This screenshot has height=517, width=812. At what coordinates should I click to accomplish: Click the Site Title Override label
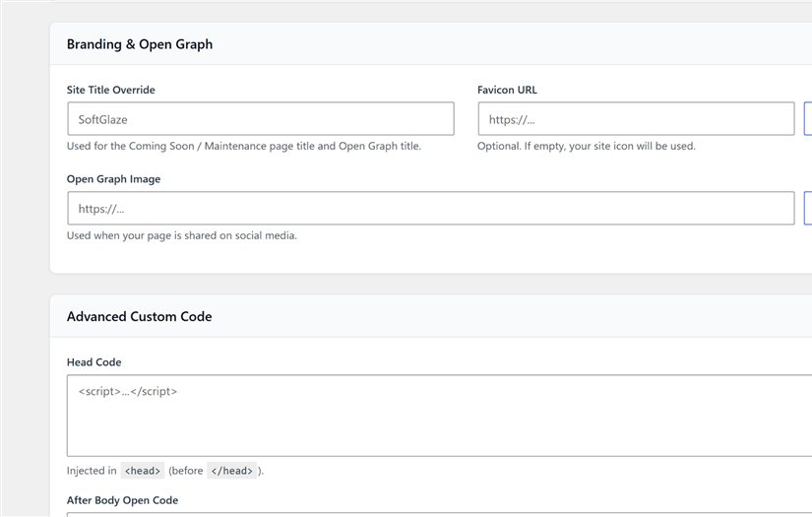[x=111, y=91]
